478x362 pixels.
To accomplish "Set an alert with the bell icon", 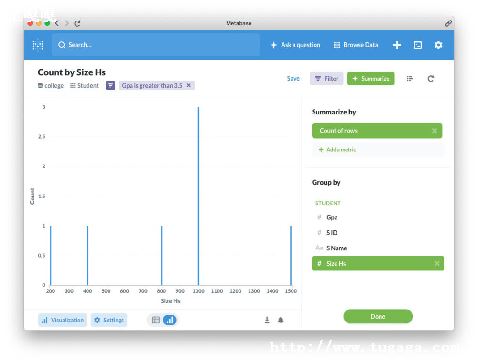I will (x=281, y=320).
